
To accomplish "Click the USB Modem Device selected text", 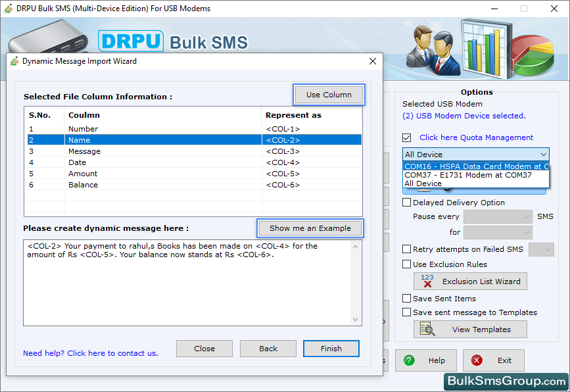I will click(464, 116).
